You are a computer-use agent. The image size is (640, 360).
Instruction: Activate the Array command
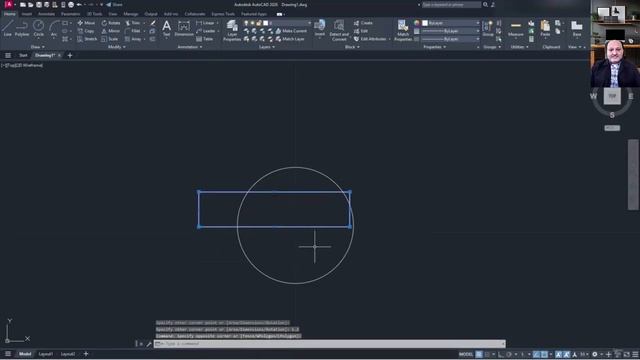click(133, 39)
